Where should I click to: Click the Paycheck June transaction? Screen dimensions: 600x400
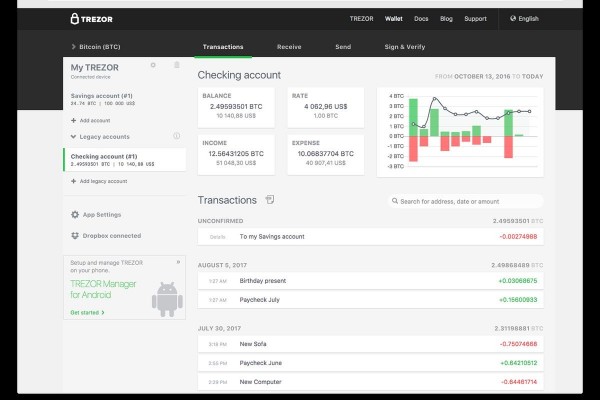(x=370, y=363)
